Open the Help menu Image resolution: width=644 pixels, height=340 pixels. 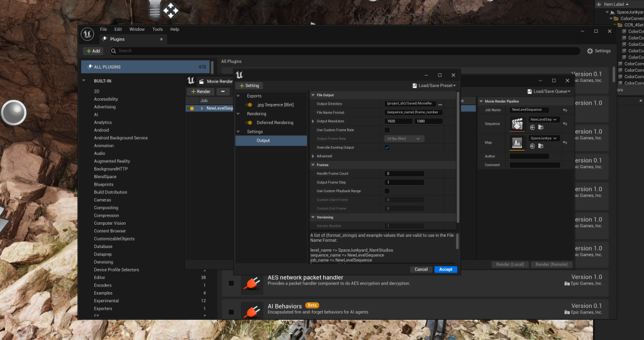[x=175, y=29]
